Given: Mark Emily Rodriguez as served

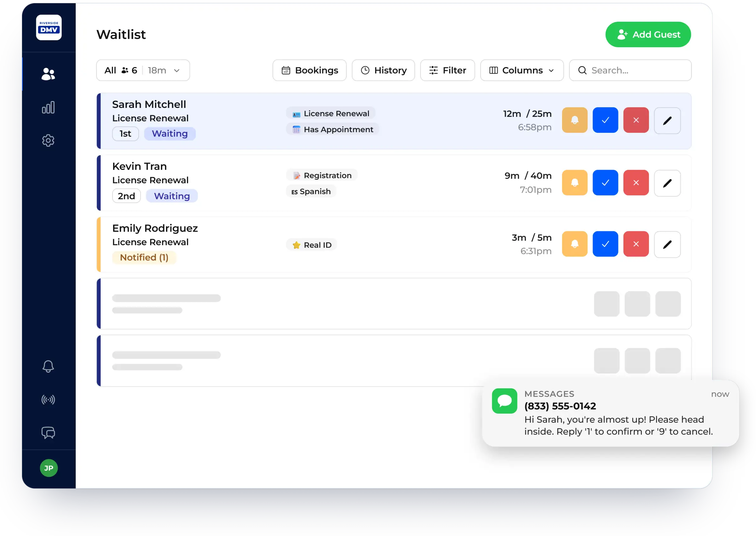Looking at the screenshot, I should click(x=605, y=244).
